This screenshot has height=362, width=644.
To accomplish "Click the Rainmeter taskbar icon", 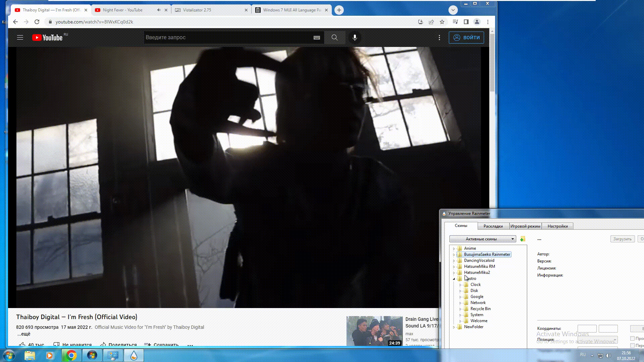I will [x=134, y=355].
